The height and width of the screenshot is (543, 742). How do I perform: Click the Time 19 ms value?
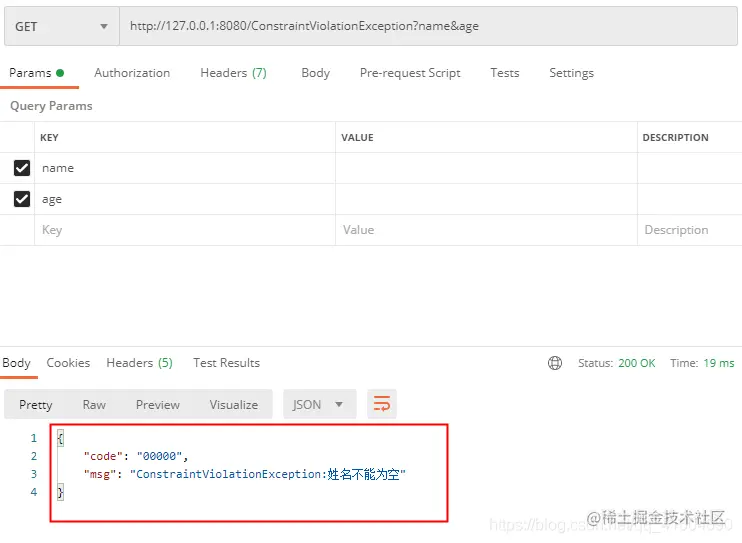(x=718, y=363)
